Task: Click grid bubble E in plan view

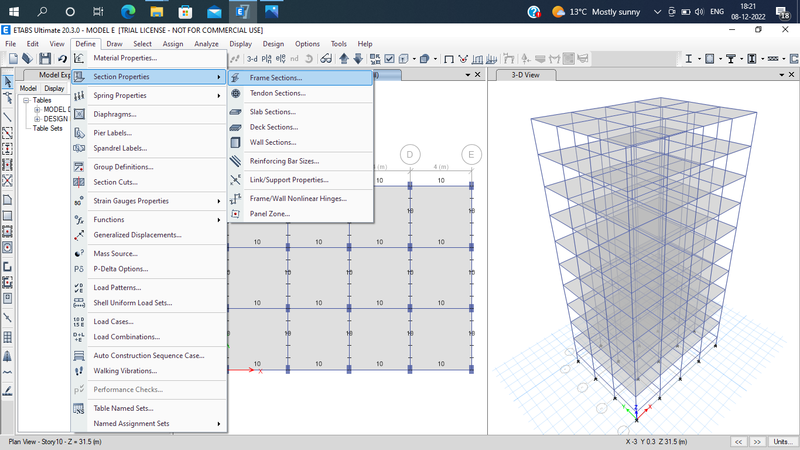Action: [x=471, y=155]
